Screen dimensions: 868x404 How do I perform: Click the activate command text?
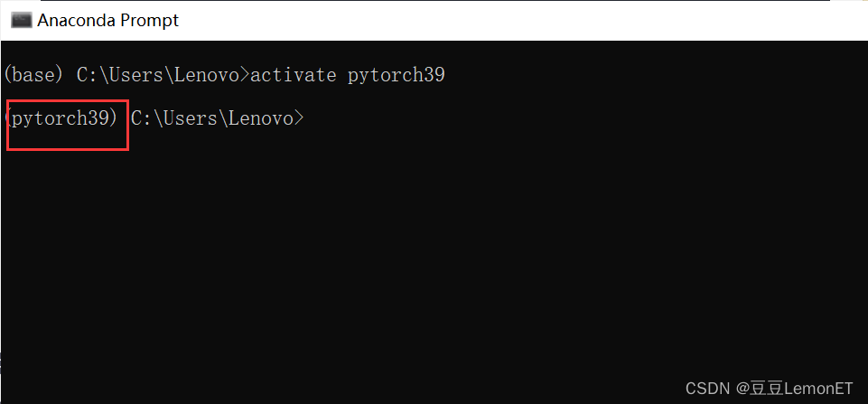pyautogui.click(x=294, y=74)
